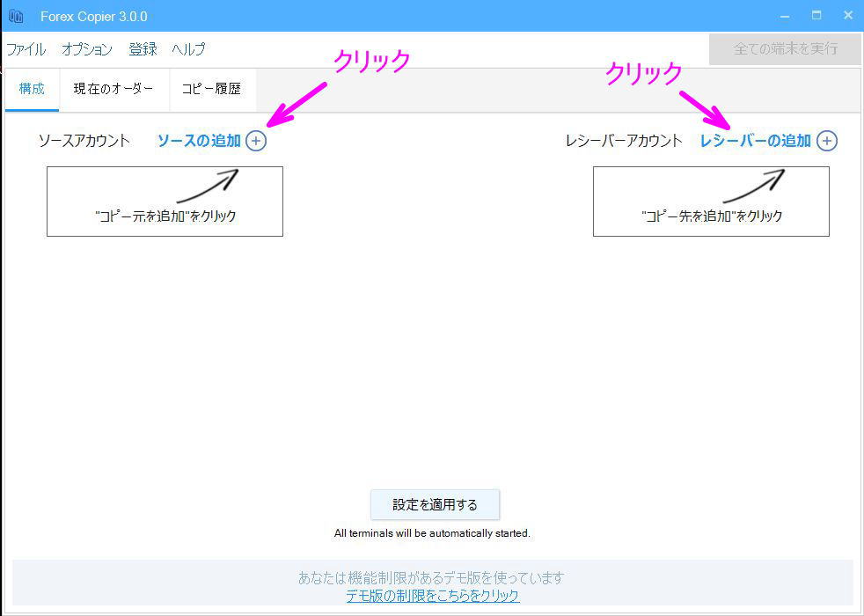
Task: Open the ファイル menu
Action: pyautogui.click(x=26, y=50)
